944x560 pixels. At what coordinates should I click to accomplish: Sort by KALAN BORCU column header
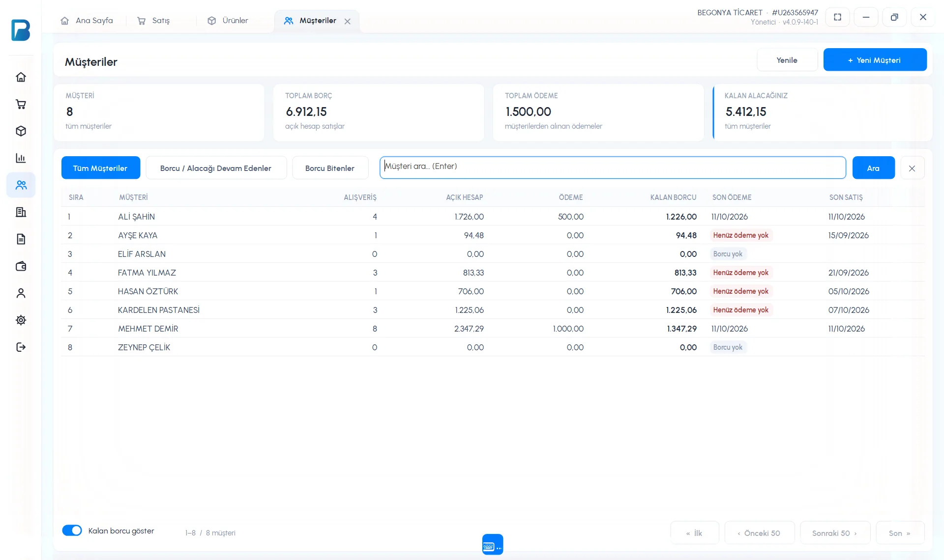click(673, 197)
